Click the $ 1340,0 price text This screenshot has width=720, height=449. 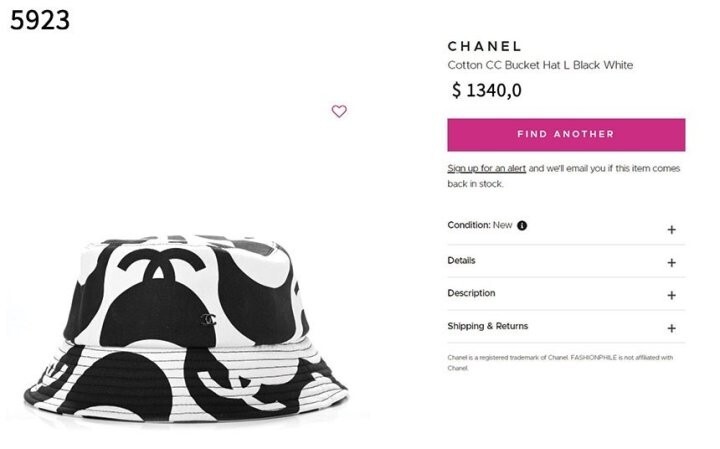(x=487, y=90)
